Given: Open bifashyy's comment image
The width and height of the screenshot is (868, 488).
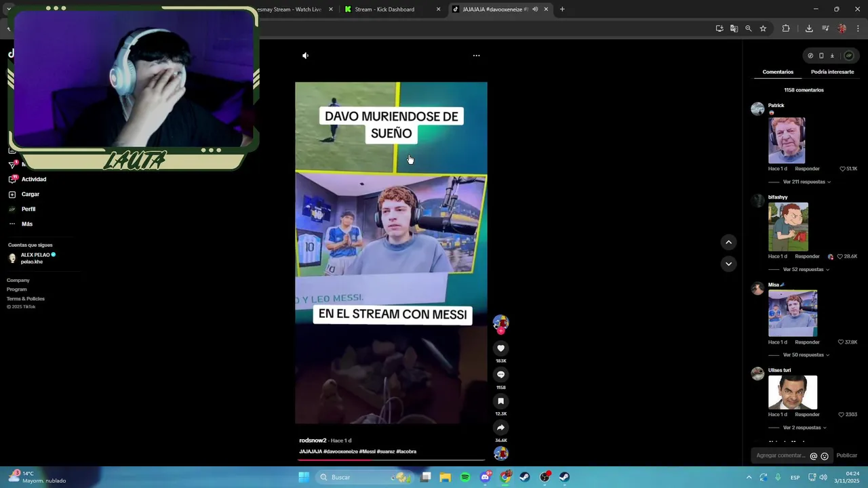Looking at the screenshot, I should click(788, 227).
